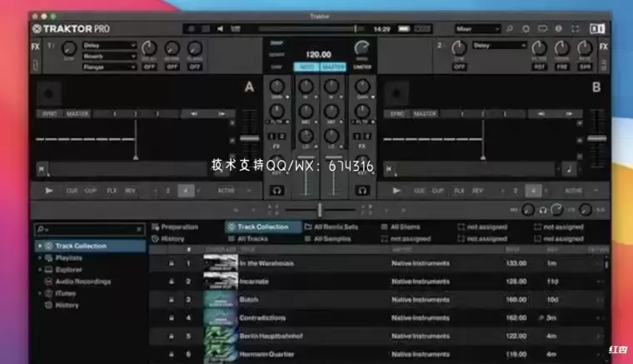This screenshot has width=633, height=364.
Task: Click the Traktor Pro logo
Action: point(71,28)
